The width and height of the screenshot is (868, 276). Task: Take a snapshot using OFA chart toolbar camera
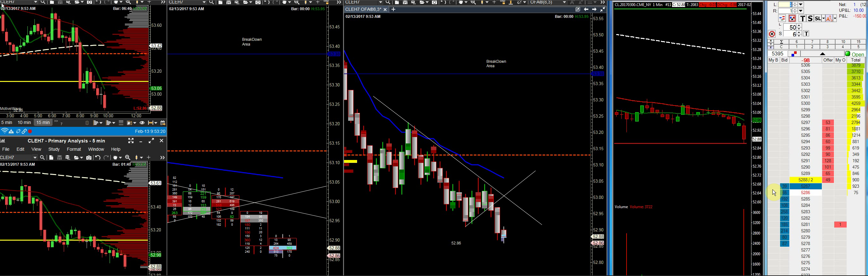(435, 2)
